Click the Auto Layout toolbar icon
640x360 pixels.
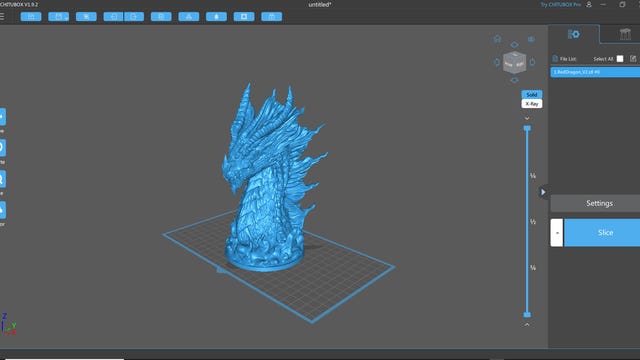pyautogui.click(x=189, y=16)
